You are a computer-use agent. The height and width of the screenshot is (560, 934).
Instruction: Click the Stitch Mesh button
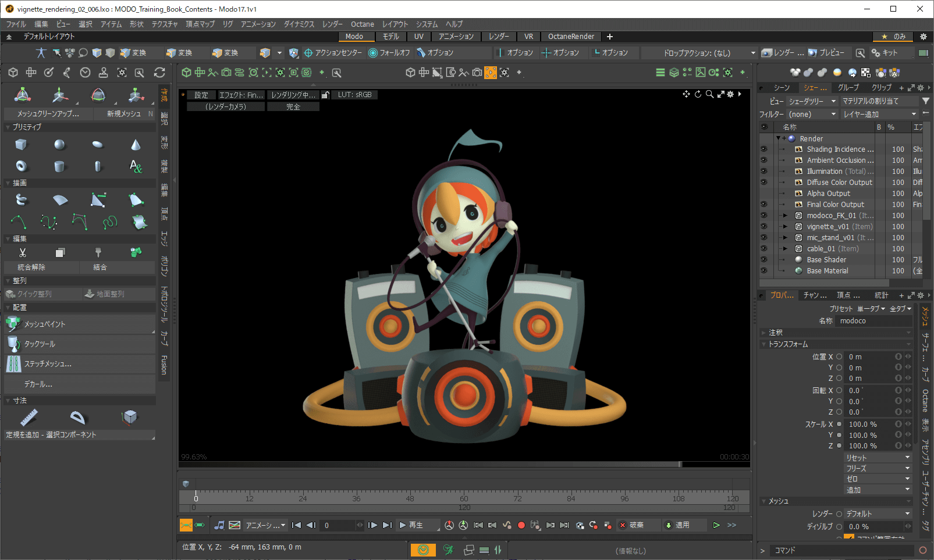[80, 363]
